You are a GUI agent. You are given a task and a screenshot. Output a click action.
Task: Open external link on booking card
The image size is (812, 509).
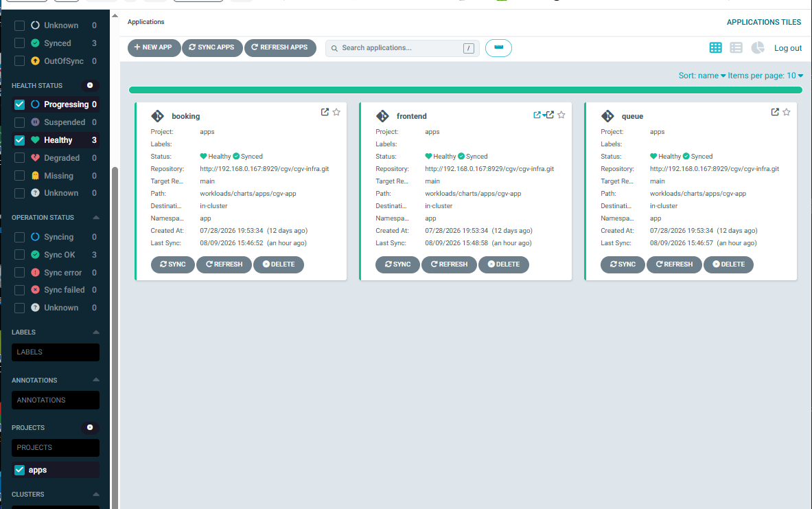[325, 112]
